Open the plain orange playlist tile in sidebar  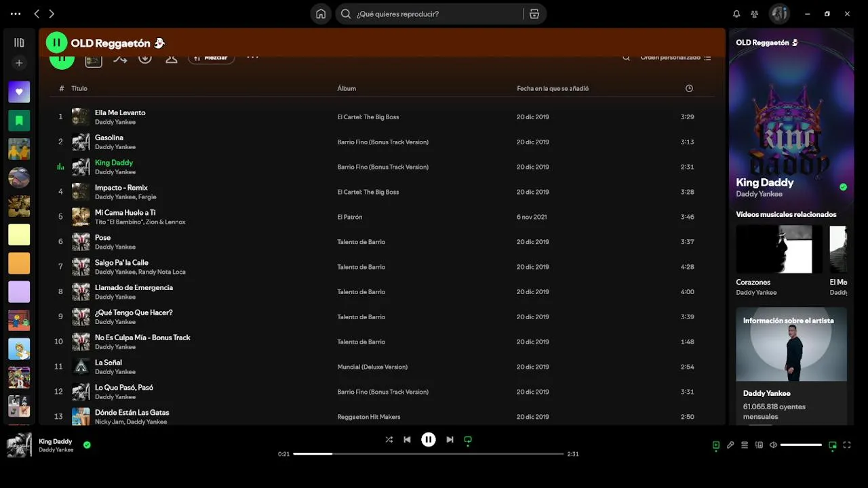coord(19,263)
